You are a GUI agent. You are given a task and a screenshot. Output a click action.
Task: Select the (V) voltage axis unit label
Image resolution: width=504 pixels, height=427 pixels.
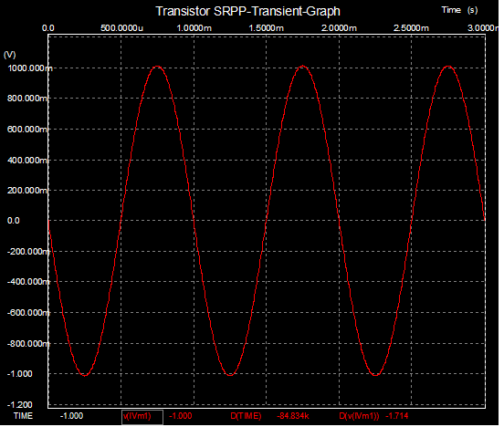point(10,55)
